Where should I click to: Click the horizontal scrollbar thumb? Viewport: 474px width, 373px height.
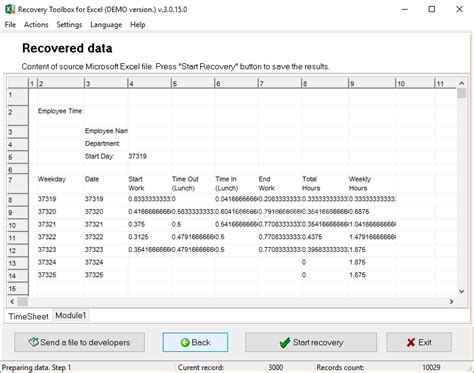pyautogui.click(x=22, y=302)
